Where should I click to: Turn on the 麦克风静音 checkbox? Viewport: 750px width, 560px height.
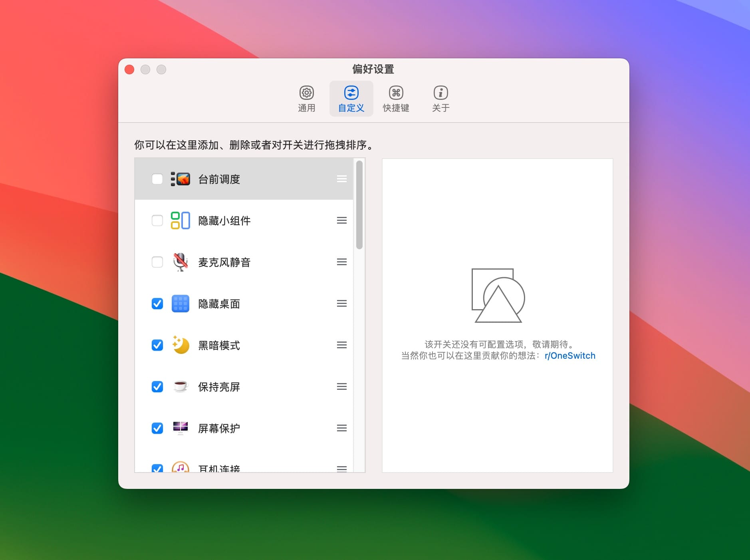157,262
